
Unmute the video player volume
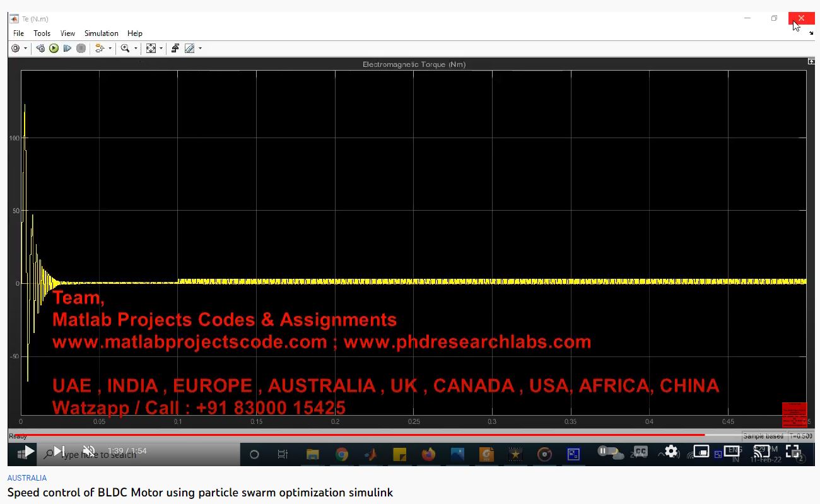point(89,451)
